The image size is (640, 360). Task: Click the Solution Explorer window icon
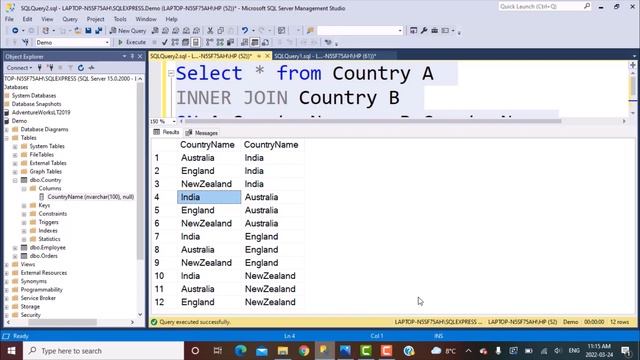pyautogui.click(x=413, y=31)
